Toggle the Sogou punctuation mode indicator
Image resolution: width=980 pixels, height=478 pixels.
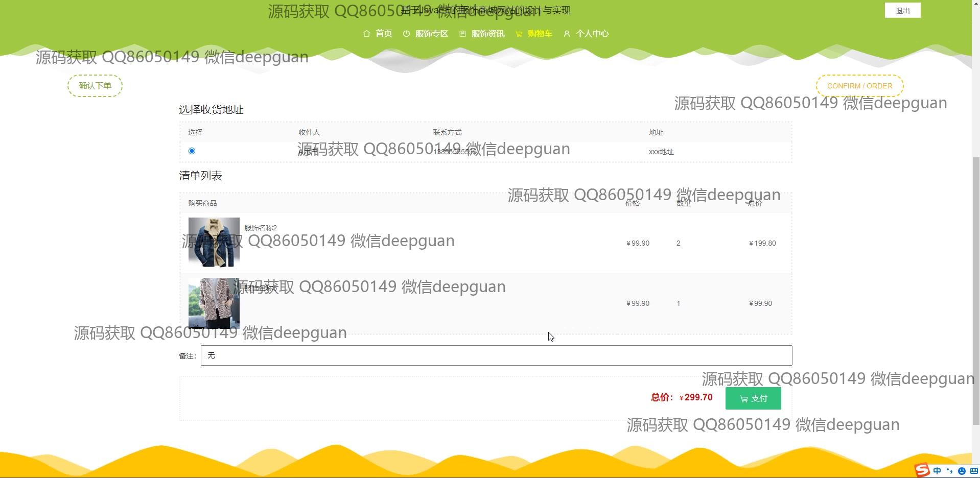949,471
